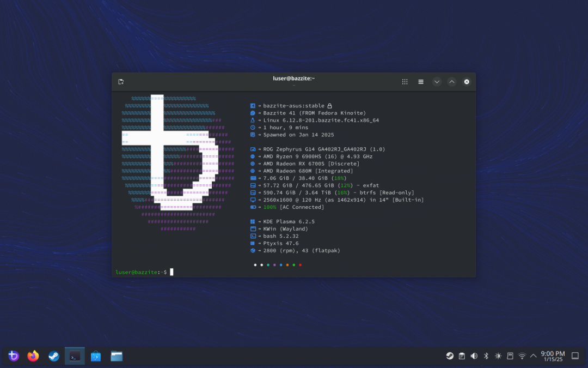
Task: Launch Steam from the taskbar
Action: tap(53, 355)
